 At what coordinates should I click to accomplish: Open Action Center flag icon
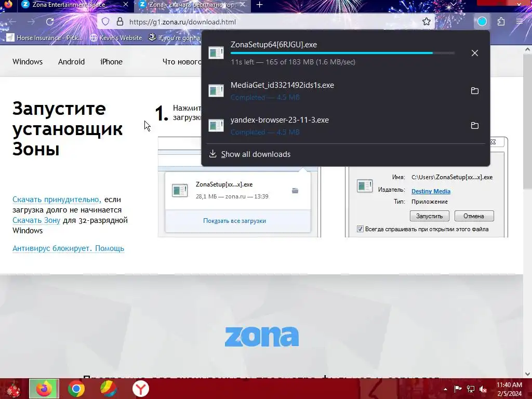click(458, 389)
